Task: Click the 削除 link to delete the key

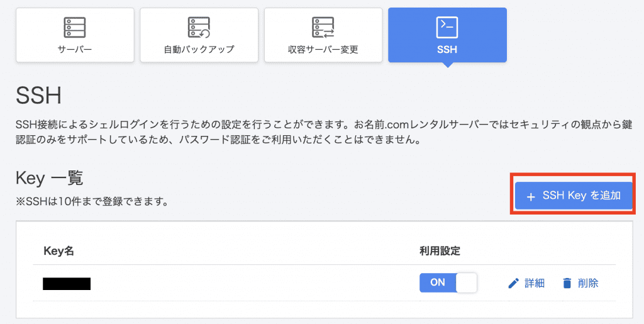Action: (x=588, y=283)
